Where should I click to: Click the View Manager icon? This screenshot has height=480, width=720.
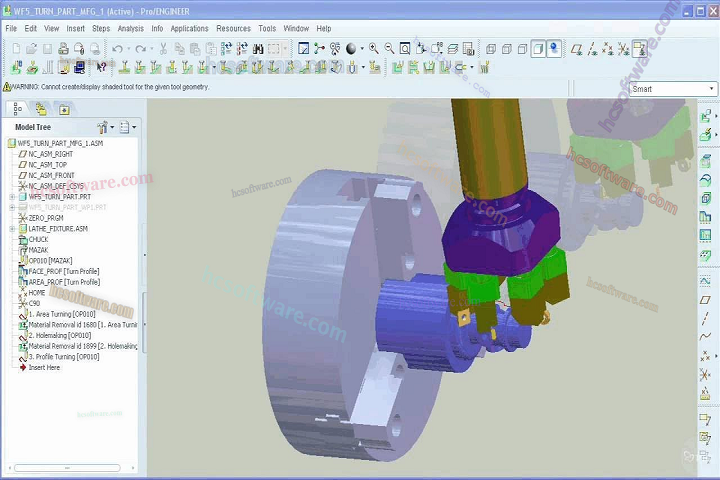[468, 49]
